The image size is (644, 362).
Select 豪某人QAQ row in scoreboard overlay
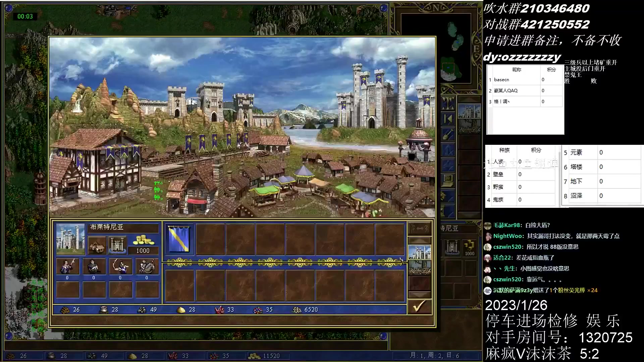[x=525, y=90]
